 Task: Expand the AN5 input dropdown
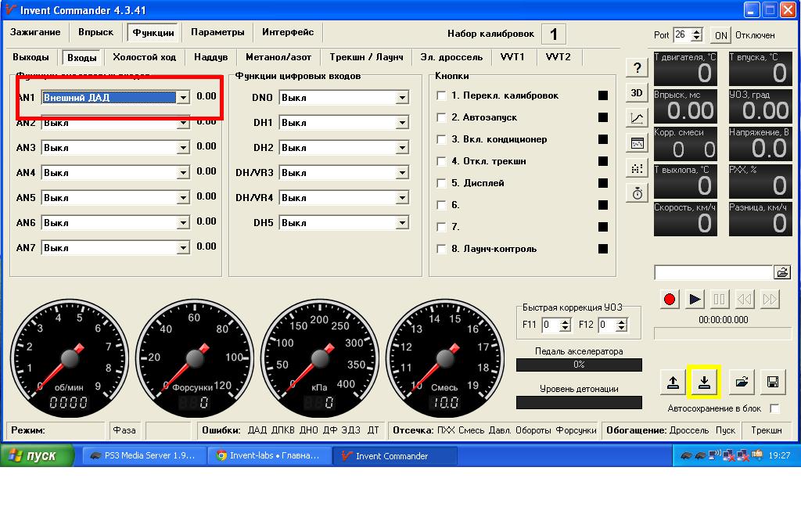coord(183,198)
